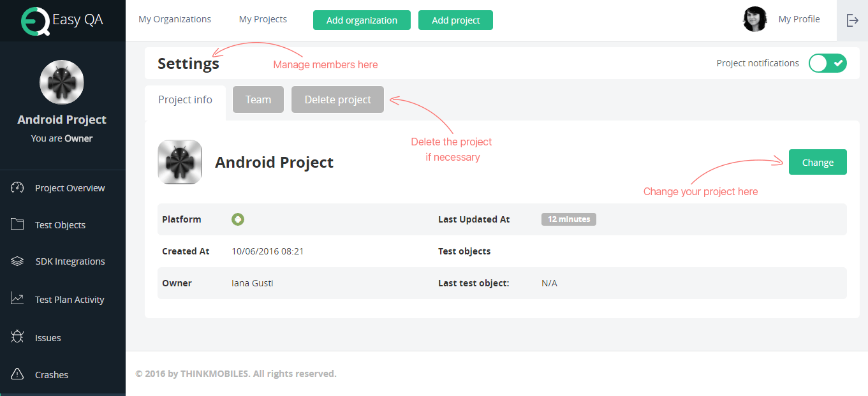
Task: Switch to the Project info tab
Action: (185, 100)
